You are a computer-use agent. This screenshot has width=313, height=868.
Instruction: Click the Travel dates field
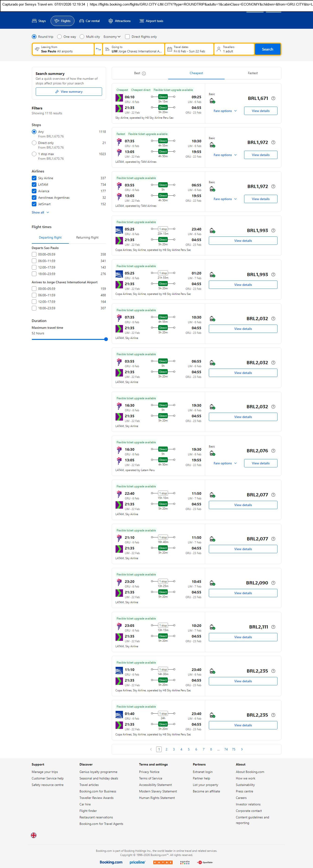(x=189, y=49)
